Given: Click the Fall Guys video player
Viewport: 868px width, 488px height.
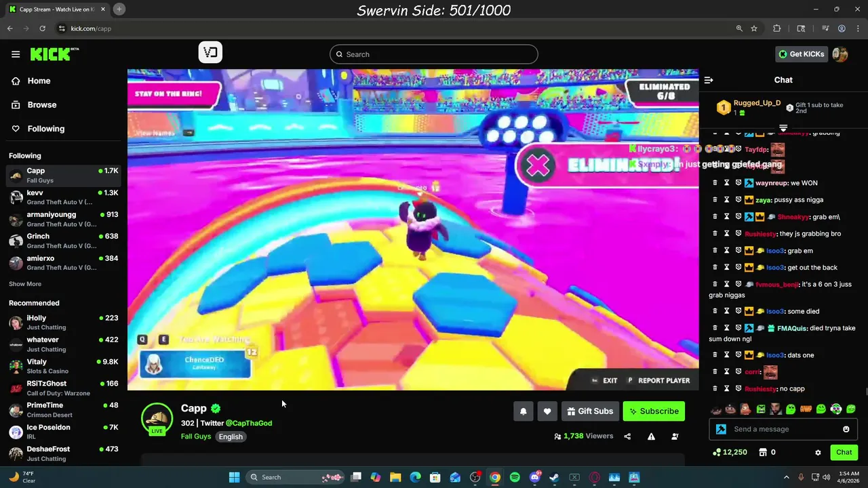Looking at the screenshot, I should click(x=413, y=229).
